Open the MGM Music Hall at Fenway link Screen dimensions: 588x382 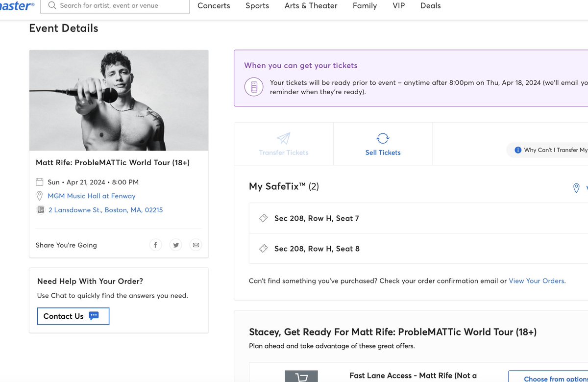(x=92, y=196)
